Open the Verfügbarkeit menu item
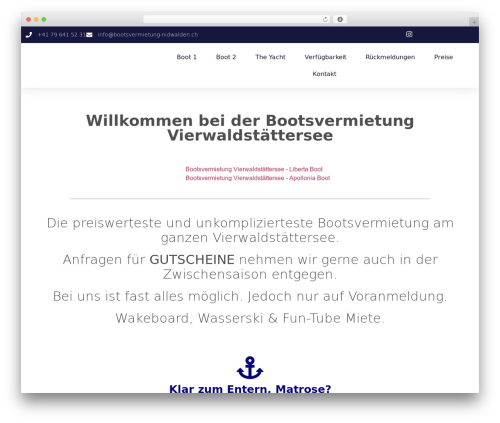Viewport: 500px width, 423px height. click(325, 57)
